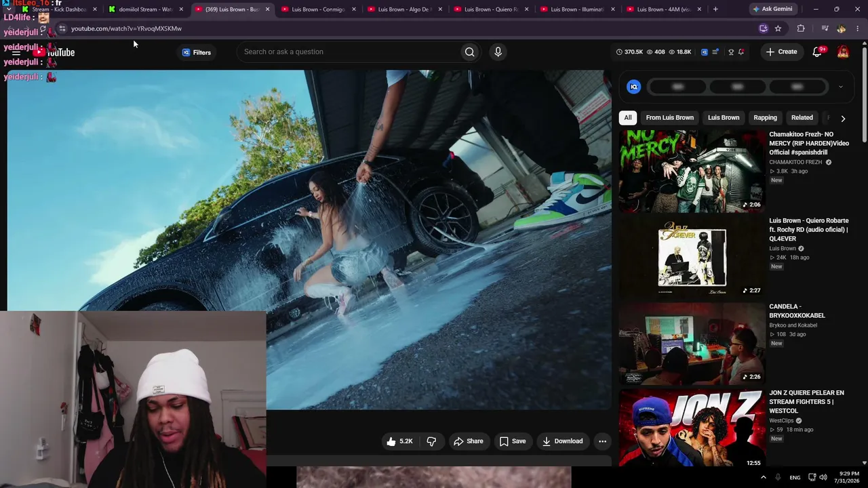Select the Related filter chip
868x488 pixels.
pos(802,118)
